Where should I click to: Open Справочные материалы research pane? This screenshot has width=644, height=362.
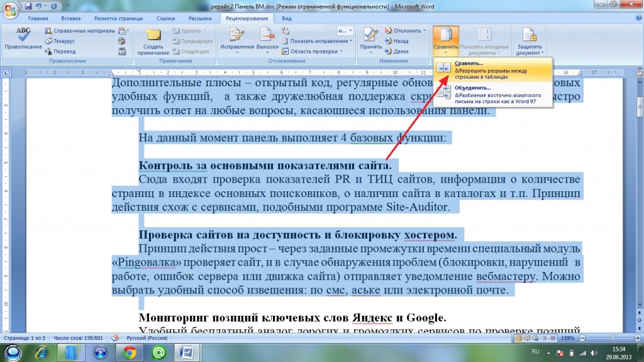pos(80,30)
